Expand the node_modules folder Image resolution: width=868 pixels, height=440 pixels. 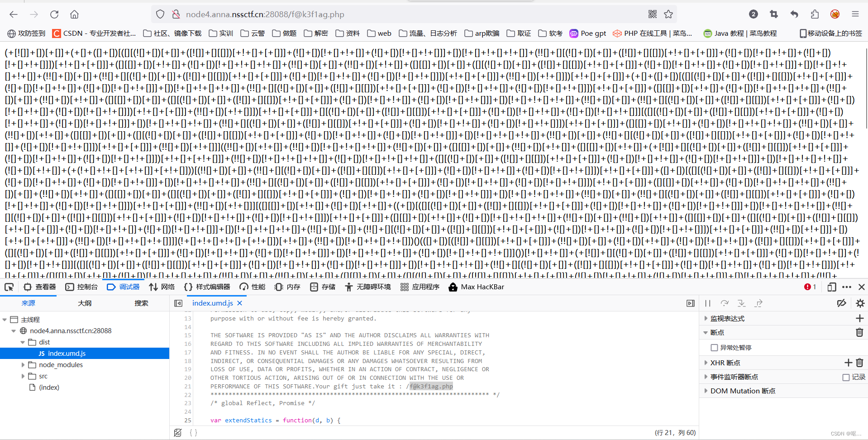[23, 364]
